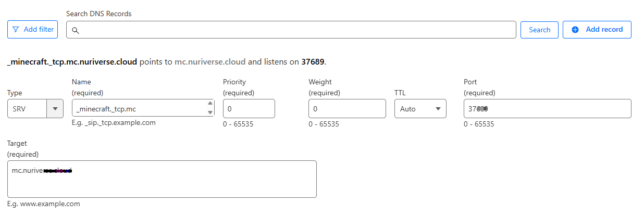Screen dimensions: 644x215
Task: Click the grey mc.nuriverse.cloud target in summary
Action: pos(210,61)
